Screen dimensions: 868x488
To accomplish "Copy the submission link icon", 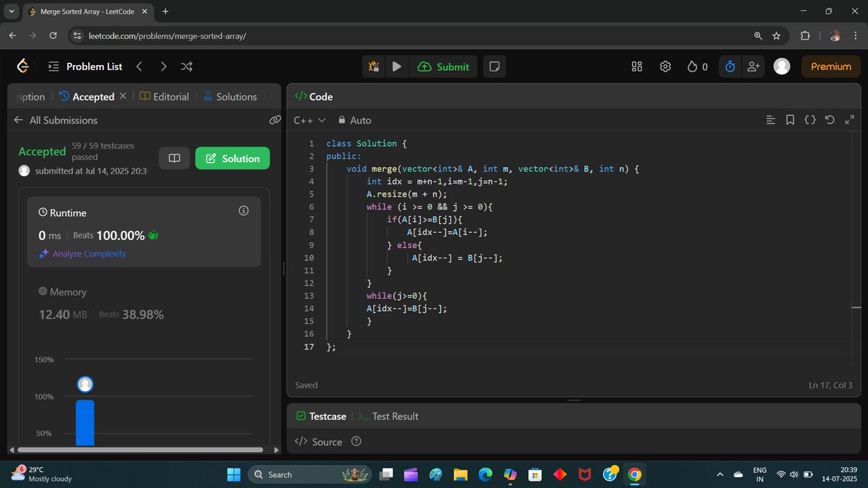I will [274, 119].
